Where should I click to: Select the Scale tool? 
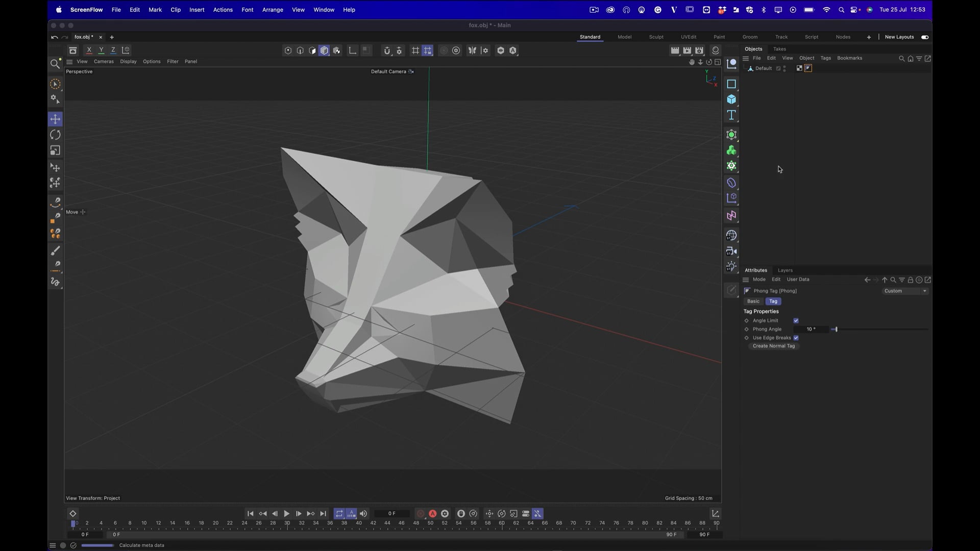coord(55,150)
